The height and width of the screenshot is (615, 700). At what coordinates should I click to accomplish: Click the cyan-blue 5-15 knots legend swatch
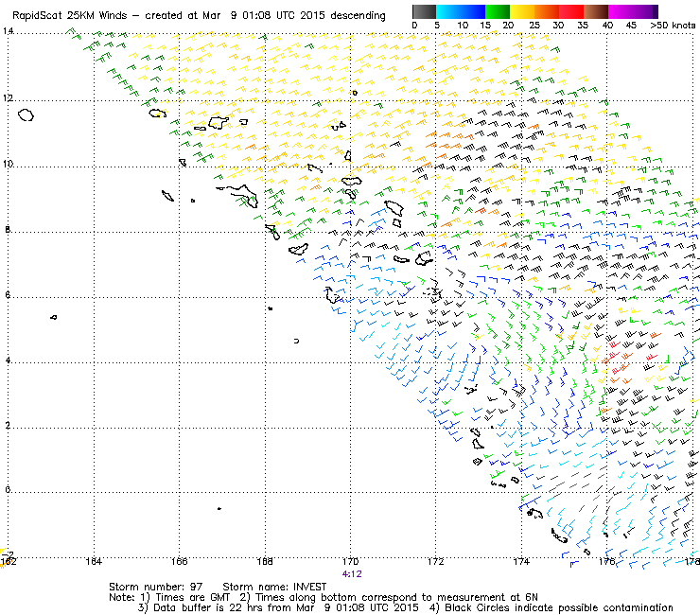461,11
